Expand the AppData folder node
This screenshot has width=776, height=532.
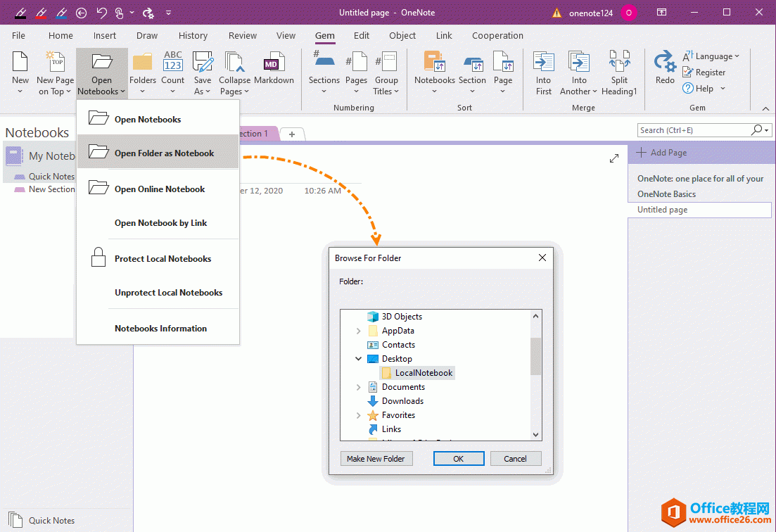pos(359,331)
